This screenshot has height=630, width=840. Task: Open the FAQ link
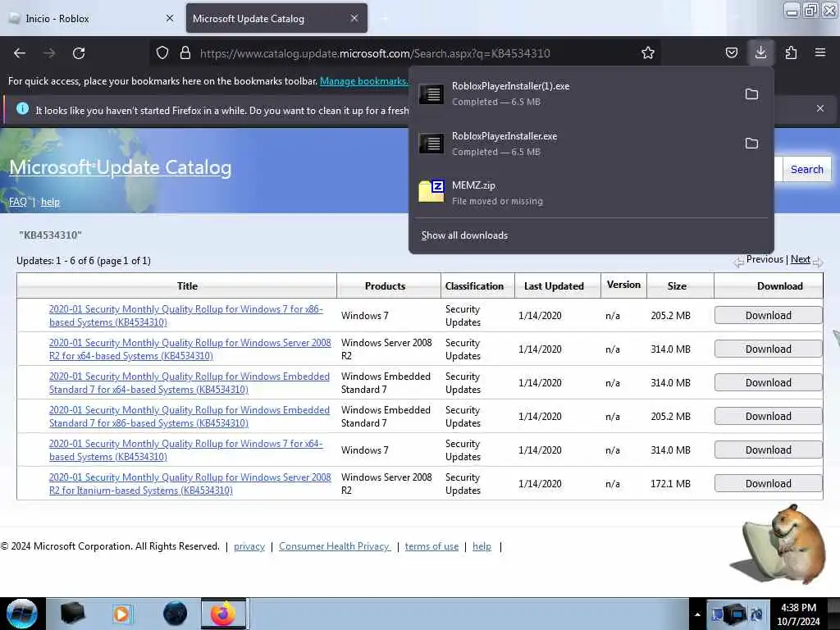[18, 202]
